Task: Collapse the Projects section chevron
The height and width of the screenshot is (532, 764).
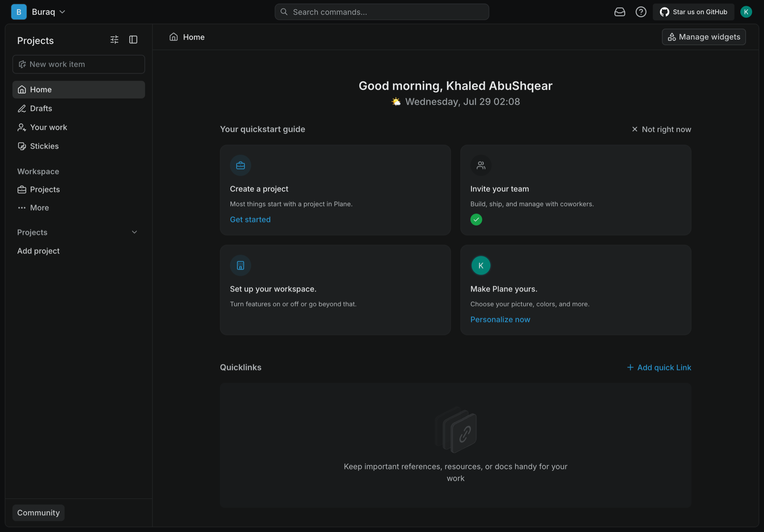Action: pos(135,232)
